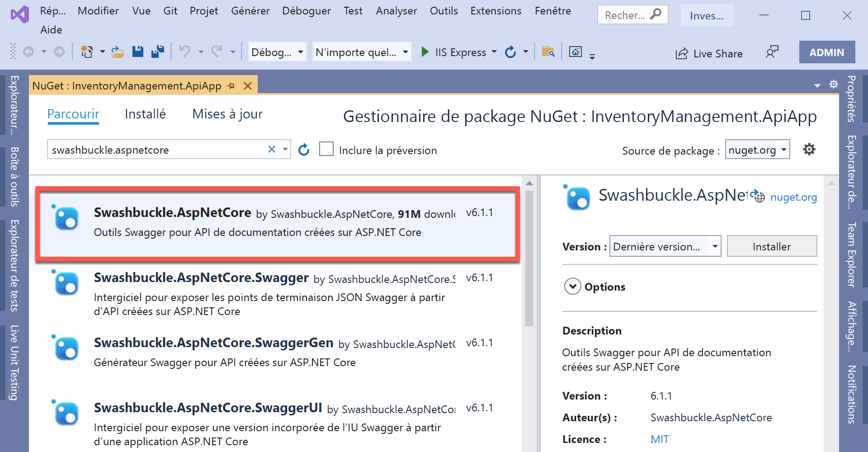Click the Swashbuckle.AspNetCore.SwaggerGen package icon

coord(66,348)
